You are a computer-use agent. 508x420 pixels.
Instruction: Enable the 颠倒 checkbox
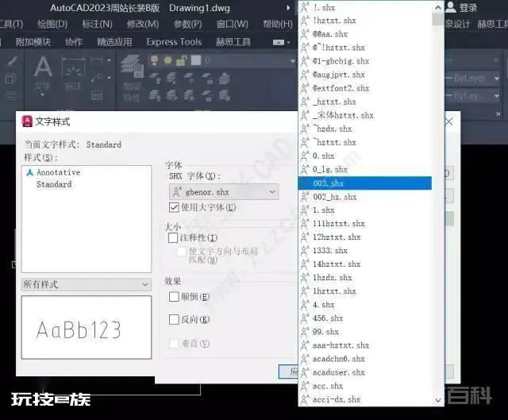(174, 296)
